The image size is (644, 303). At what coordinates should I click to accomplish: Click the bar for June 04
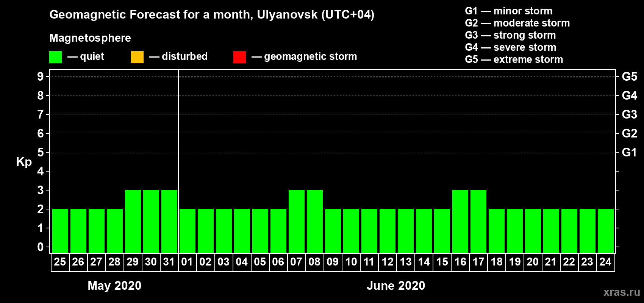(242, 231)
